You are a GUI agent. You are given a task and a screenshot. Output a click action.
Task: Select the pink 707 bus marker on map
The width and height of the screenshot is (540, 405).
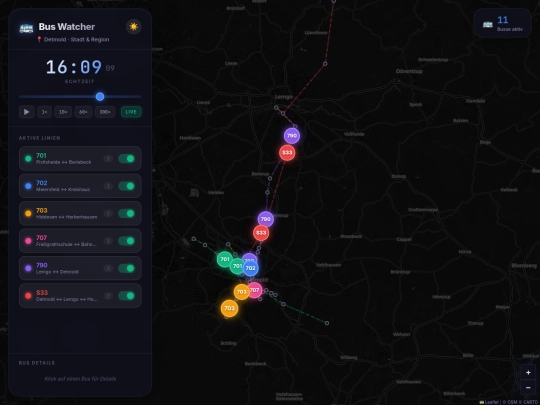[254, 290]
